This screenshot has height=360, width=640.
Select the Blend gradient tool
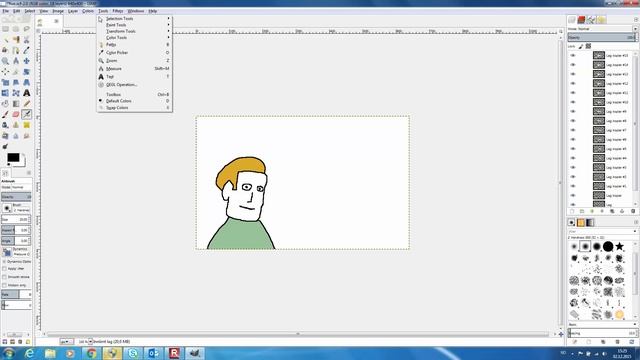click(x=16, y=104)
